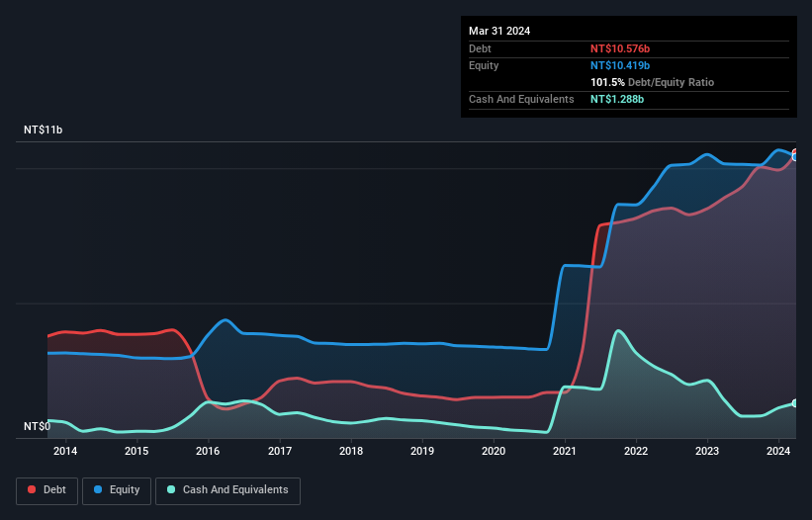Select the Debt endpoint marker at chart's right edge
This screenshot has width=812, height=520.
pyautogui.click(x=795, y=152)
